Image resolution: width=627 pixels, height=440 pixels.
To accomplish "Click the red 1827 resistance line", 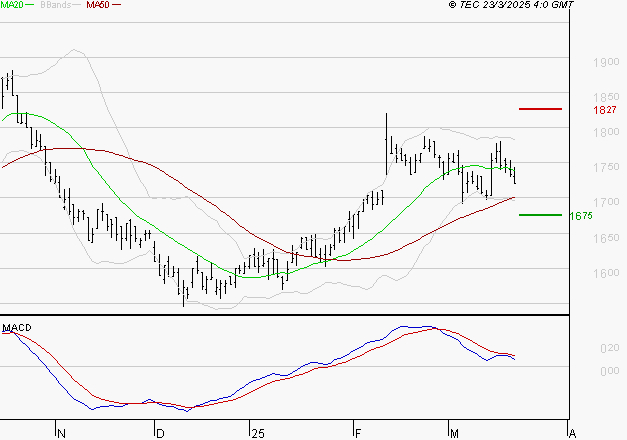I will coord(540,109).
